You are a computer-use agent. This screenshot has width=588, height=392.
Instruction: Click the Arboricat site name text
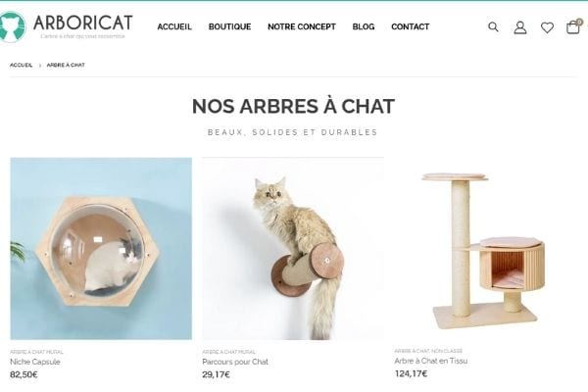[83, 23]
